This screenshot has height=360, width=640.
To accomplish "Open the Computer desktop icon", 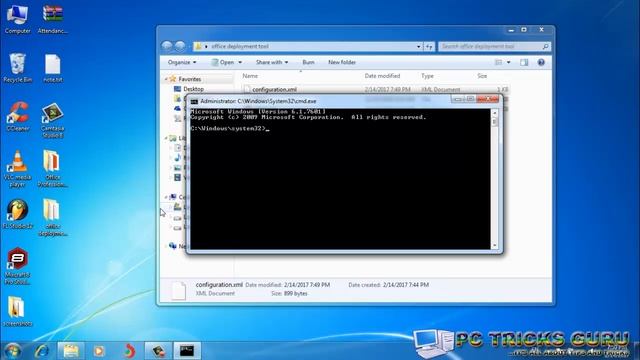I will (x=17, y=19).
